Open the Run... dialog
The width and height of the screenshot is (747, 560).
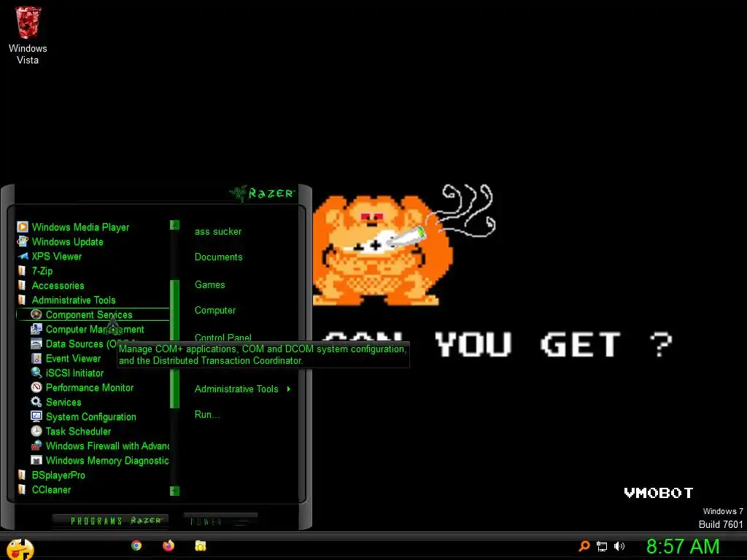[206, 414]
